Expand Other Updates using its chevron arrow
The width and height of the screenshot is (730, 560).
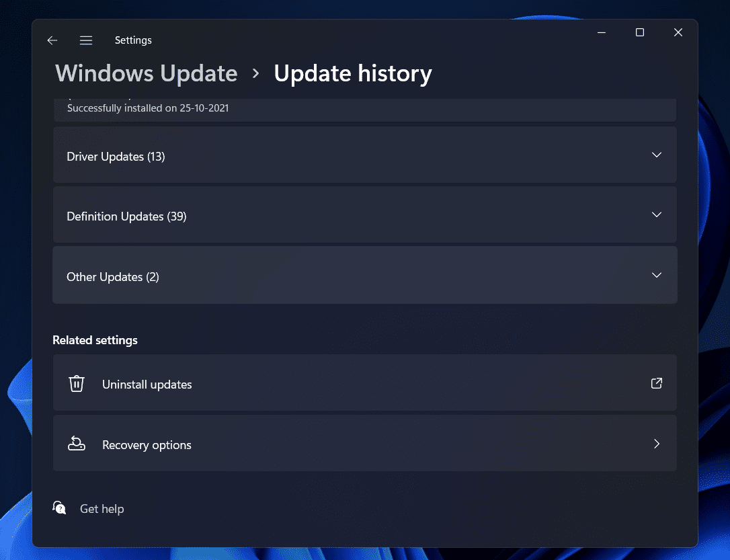tap(657, 276)
